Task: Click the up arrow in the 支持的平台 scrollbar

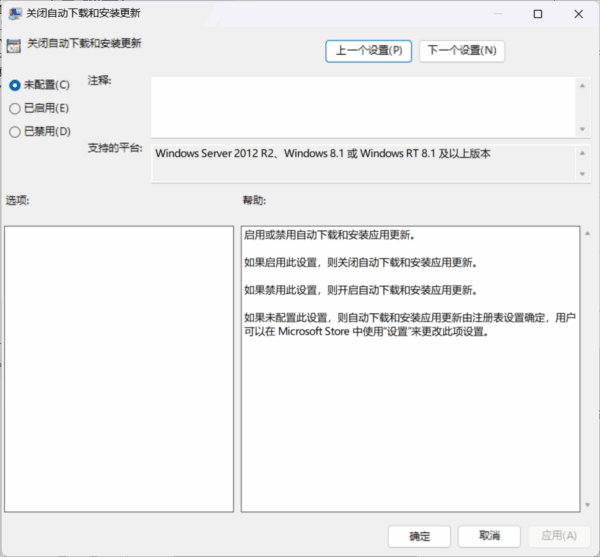Action: (582, 153)
